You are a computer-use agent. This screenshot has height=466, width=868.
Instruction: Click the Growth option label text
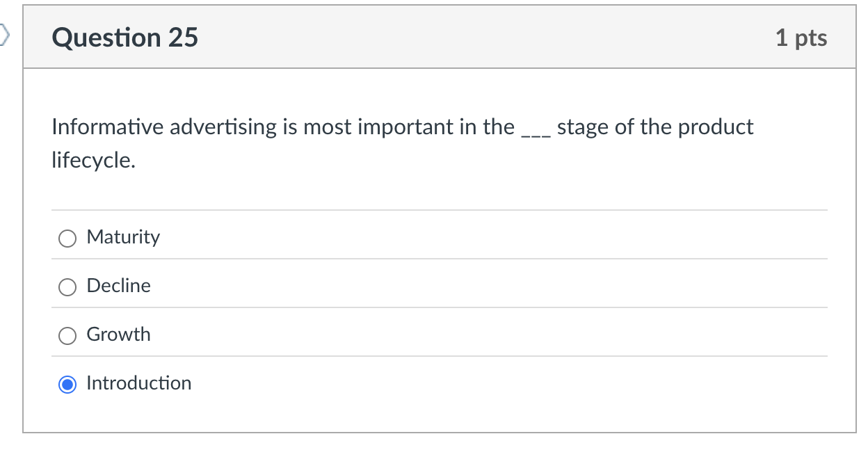tap(118, 335)
